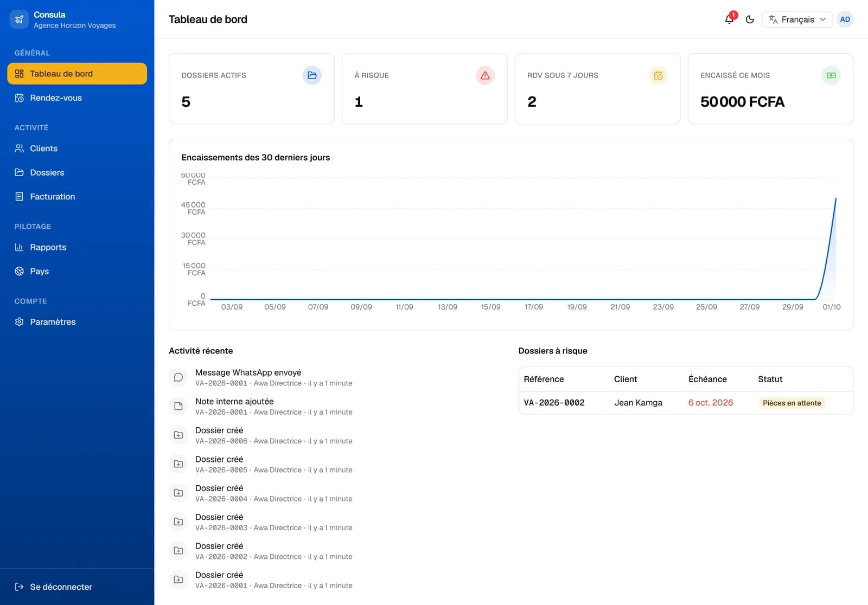This screenshot has width=868, height=605.
Task: Click Se déconnecter to log out
Action: 77,587
